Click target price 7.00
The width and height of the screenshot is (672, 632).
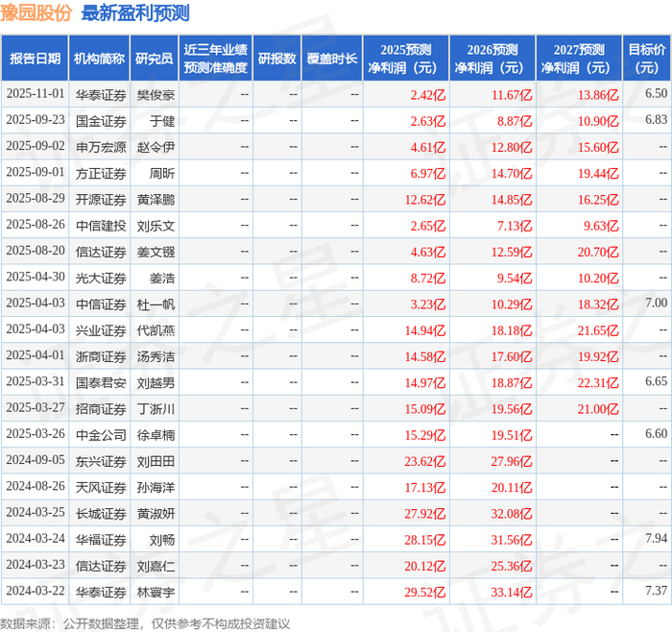point(656,303)
